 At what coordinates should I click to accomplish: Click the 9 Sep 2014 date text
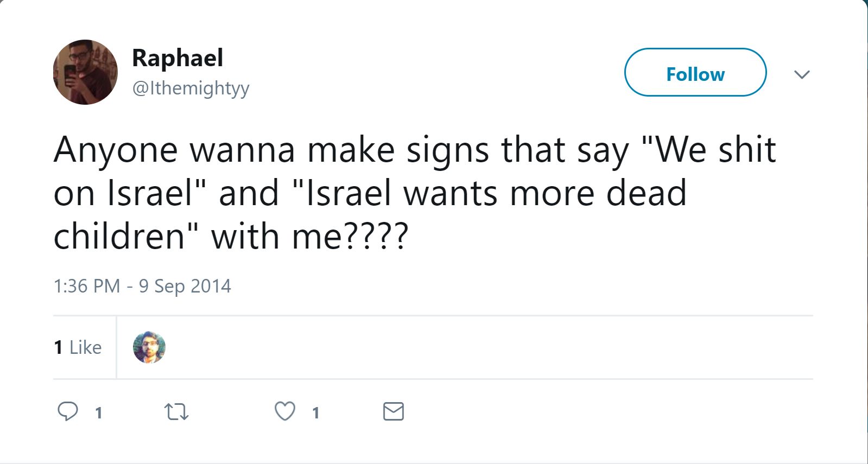[185, 286]
